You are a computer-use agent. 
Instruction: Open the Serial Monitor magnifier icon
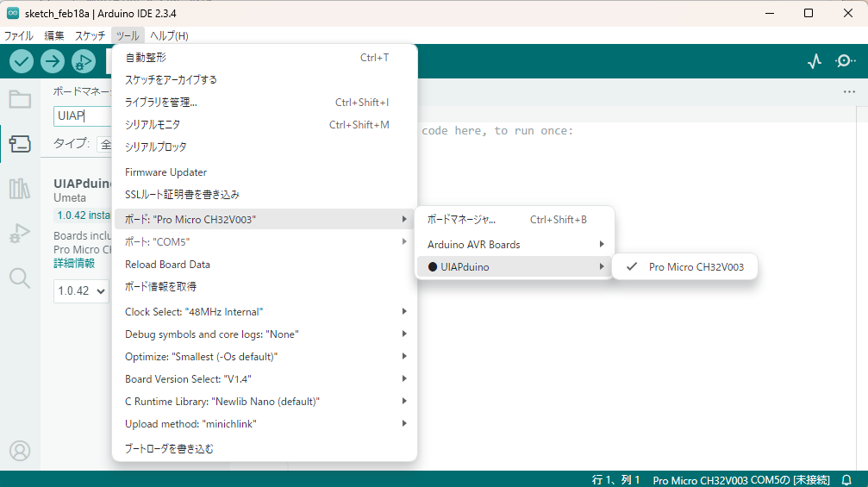(x=846, y=61)
